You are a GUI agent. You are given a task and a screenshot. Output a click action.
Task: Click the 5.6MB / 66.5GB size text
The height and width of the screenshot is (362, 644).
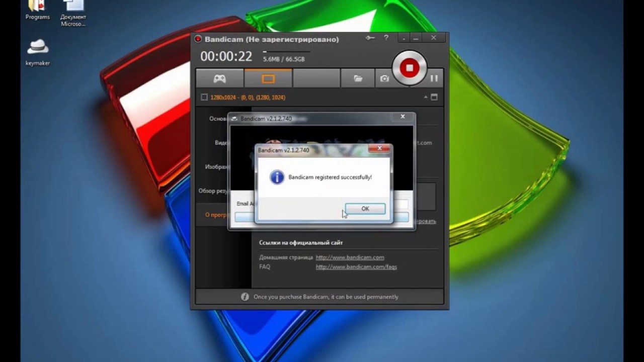click(284, 59)
